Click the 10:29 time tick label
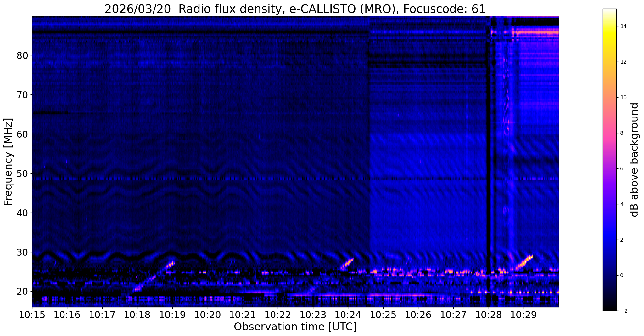This screenshot has width=644, height=336. pos(524,315)
